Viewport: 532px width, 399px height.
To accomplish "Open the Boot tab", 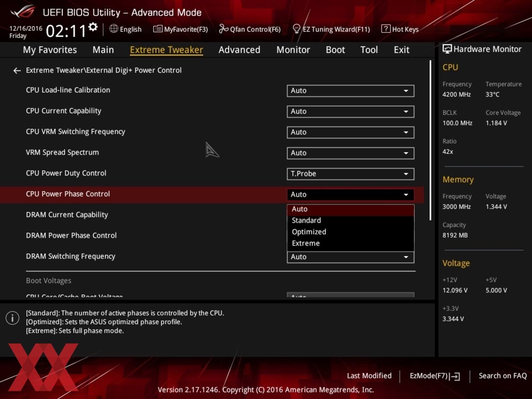I will click(x=335, y=50).
